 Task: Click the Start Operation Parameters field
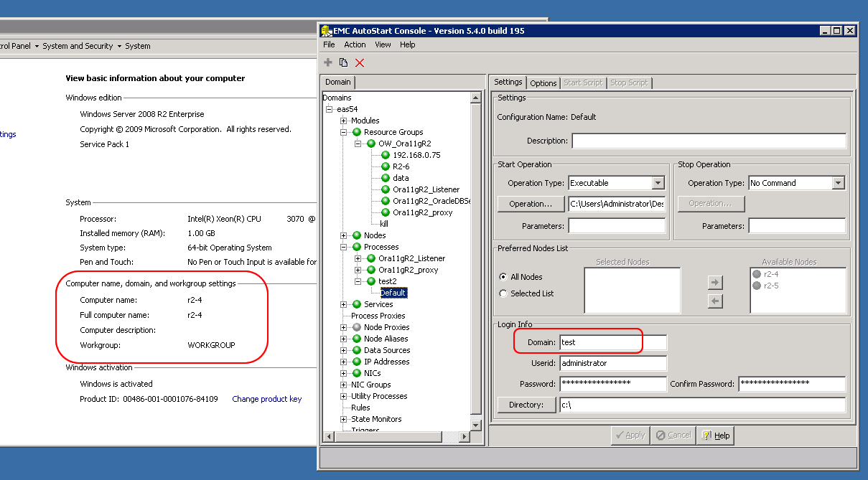pos(617,226)
